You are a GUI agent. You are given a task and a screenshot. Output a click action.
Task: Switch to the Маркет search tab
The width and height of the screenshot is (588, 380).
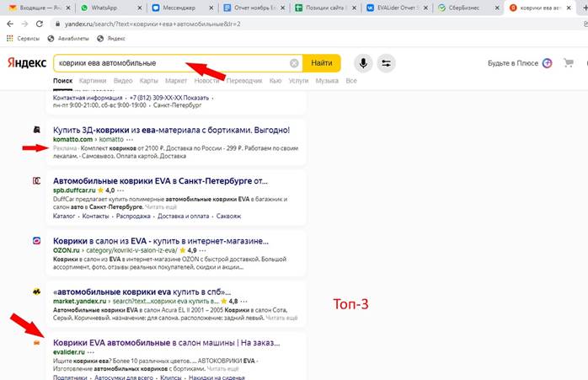pos(176,81)
